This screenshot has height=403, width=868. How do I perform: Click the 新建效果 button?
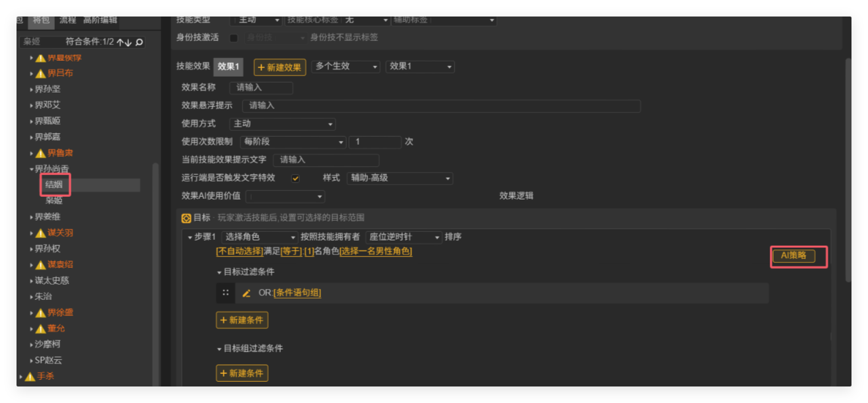(x=279, y=67)
